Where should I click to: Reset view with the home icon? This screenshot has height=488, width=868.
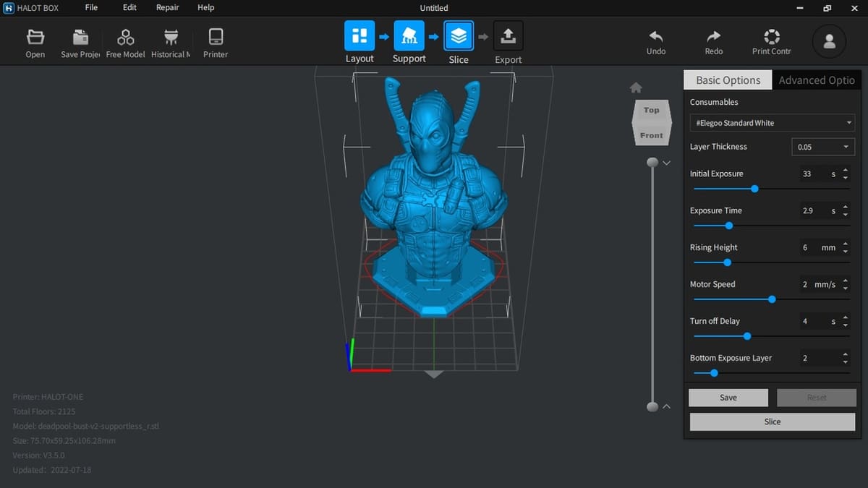click(x=636, y=87)
